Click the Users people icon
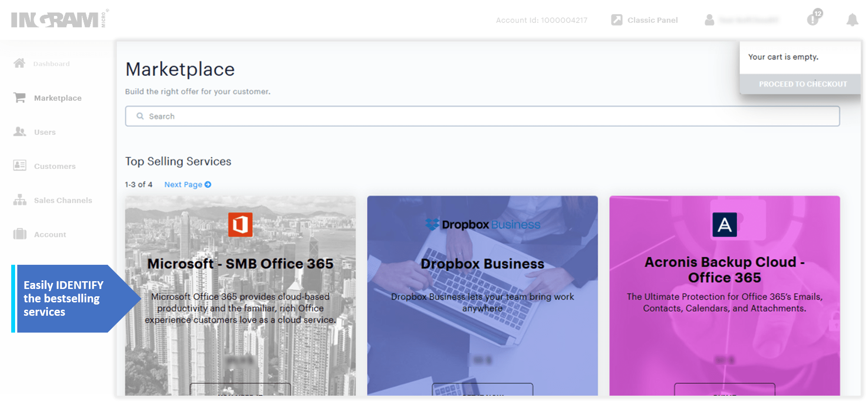 click(x=19, y=131)
